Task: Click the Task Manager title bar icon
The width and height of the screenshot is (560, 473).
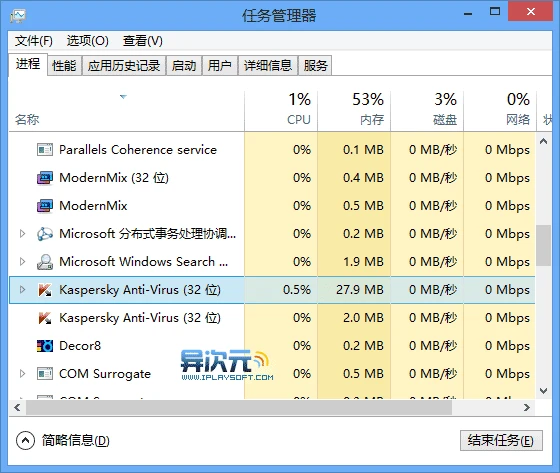Action: click(x=18, y=16)
